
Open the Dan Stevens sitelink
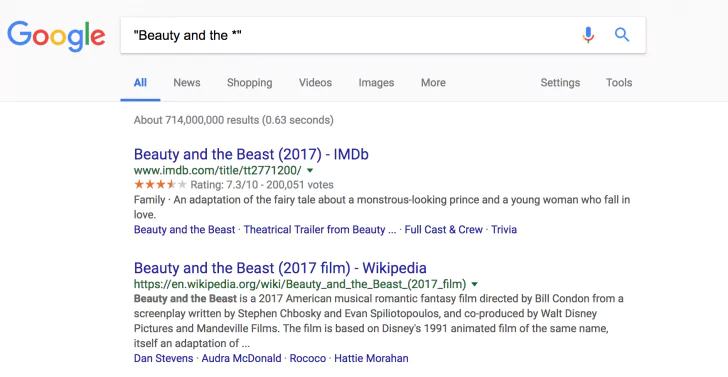(163, 358)
